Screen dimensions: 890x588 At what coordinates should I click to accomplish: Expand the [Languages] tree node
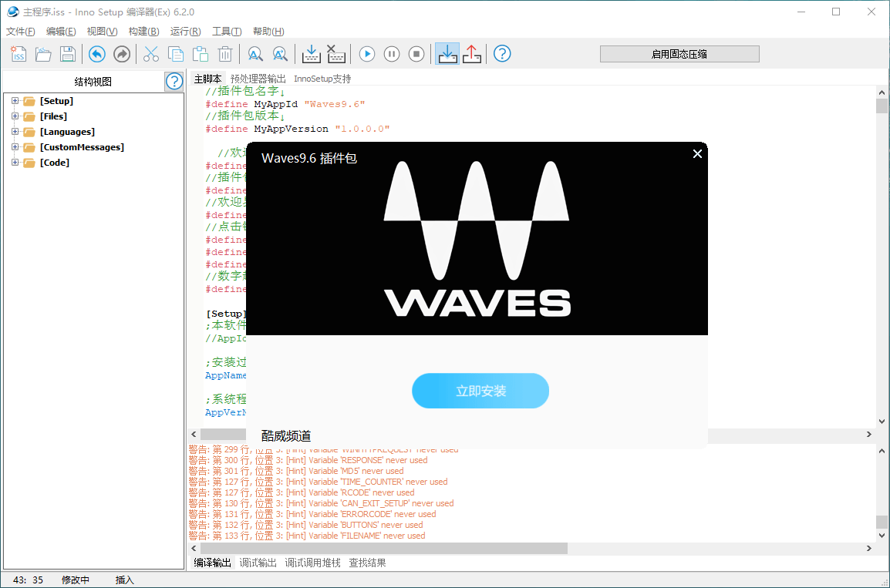click(15, 131)
